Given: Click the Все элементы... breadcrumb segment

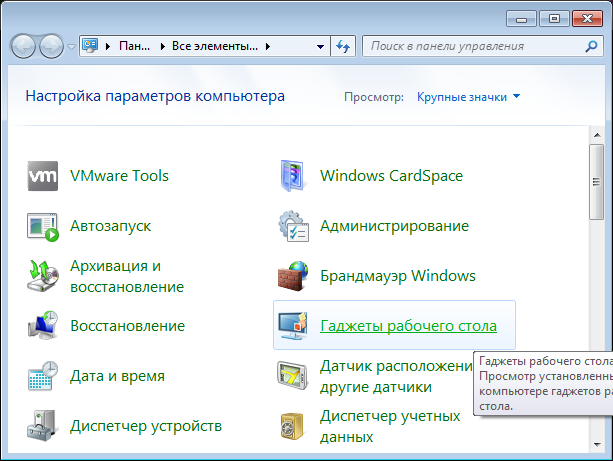Looking at the screenshot, I should click(x=215, y=46).
